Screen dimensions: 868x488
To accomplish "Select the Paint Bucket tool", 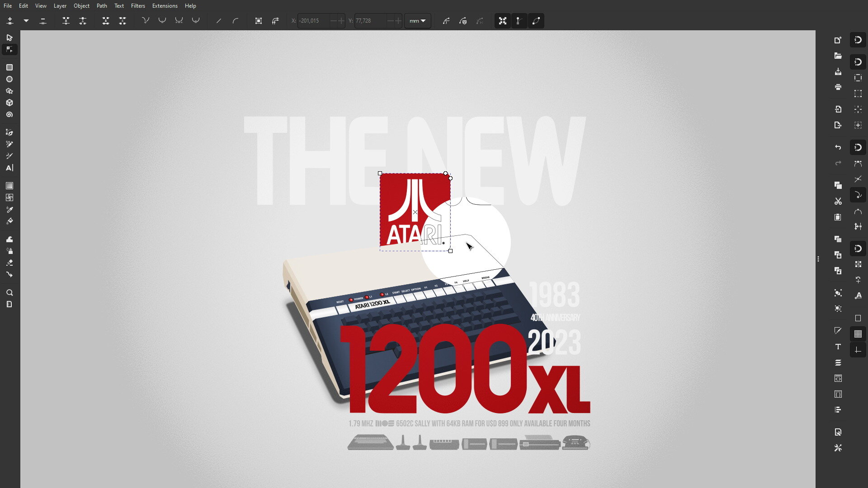I will (9, 221).
